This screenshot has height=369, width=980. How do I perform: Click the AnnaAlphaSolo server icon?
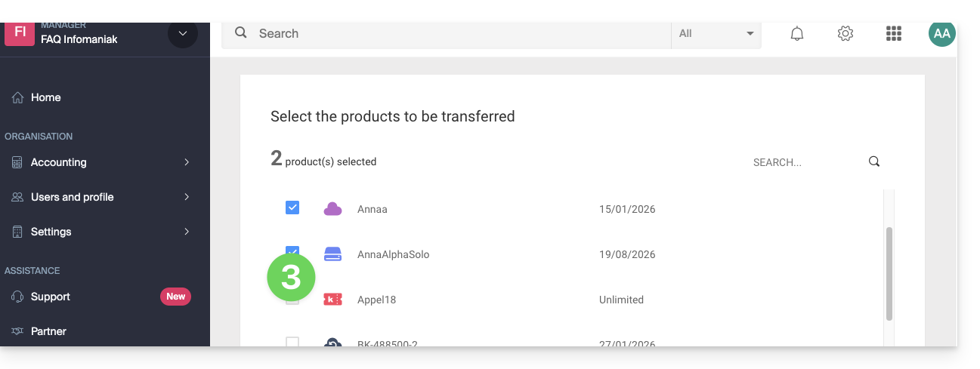tap(332, 254)
